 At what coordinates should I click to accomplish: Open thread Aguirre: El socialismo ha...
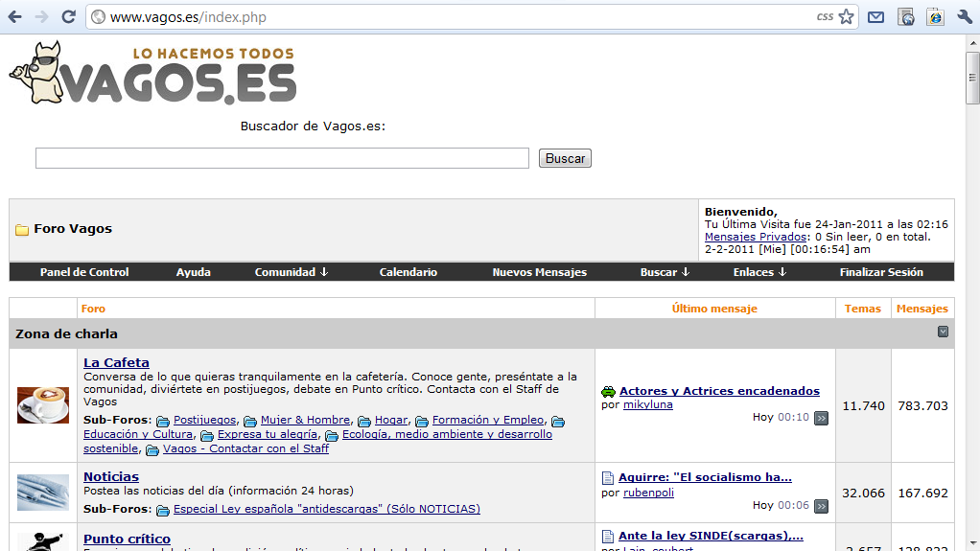705,476
